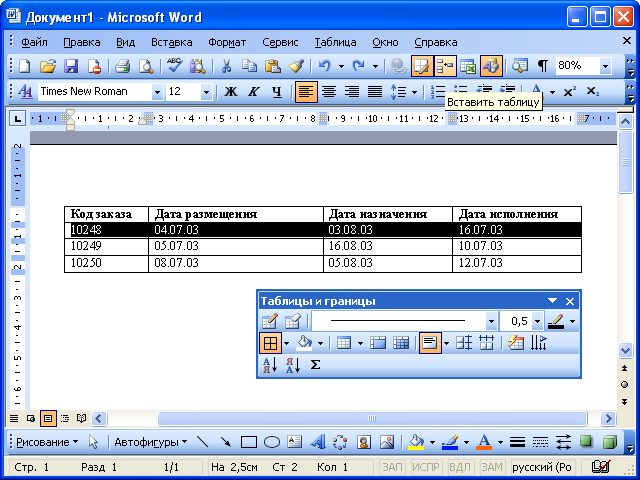This screenshot has height=480, width=640.
Task: Toggle Tables and Borders toolbar button
Action: click(422, 66)
